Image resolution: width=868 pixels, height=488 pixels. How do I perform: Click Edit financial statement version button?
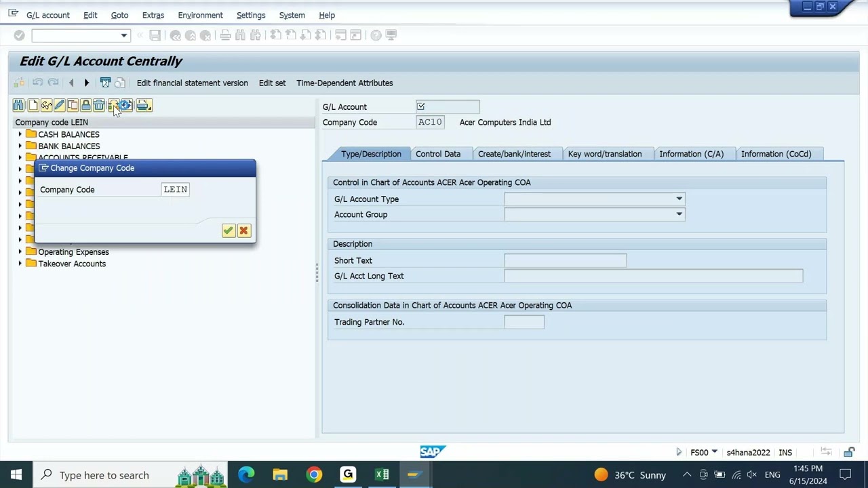coord(192,83)
